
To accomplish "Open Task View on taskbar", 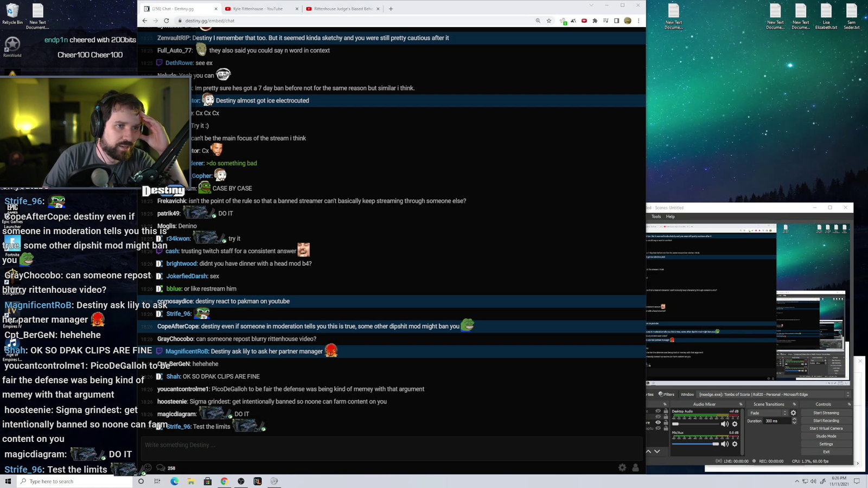I will click(157, 481).
